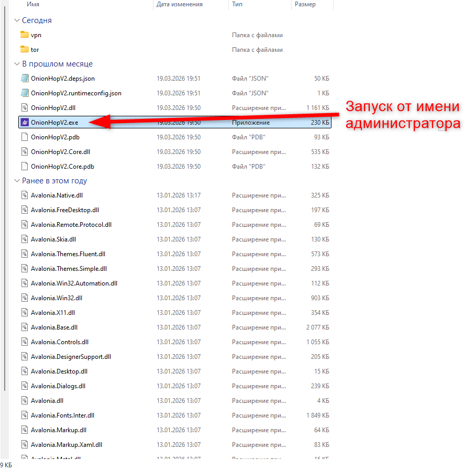Select file name OnionHopV2.Core.pdb
Image resolution: width=476 pixels, height=471 pixels.
point(62,167)
